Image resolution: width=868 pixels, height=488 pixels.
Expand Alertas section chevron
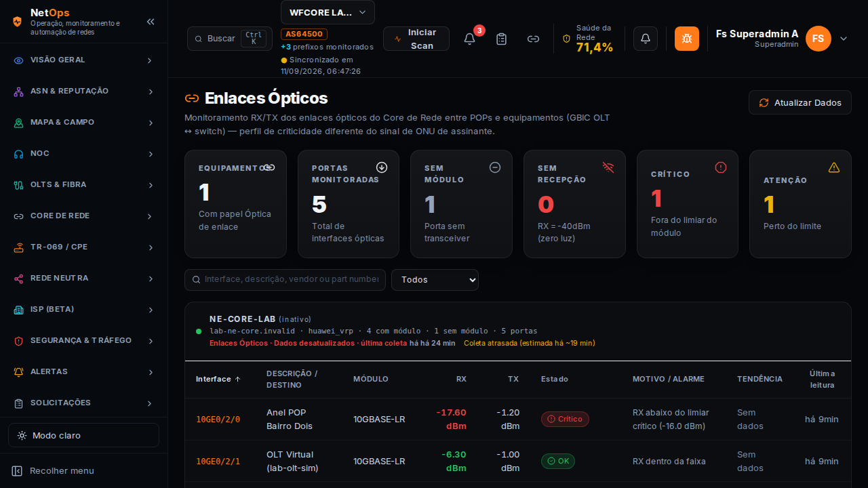coord(150,372)
